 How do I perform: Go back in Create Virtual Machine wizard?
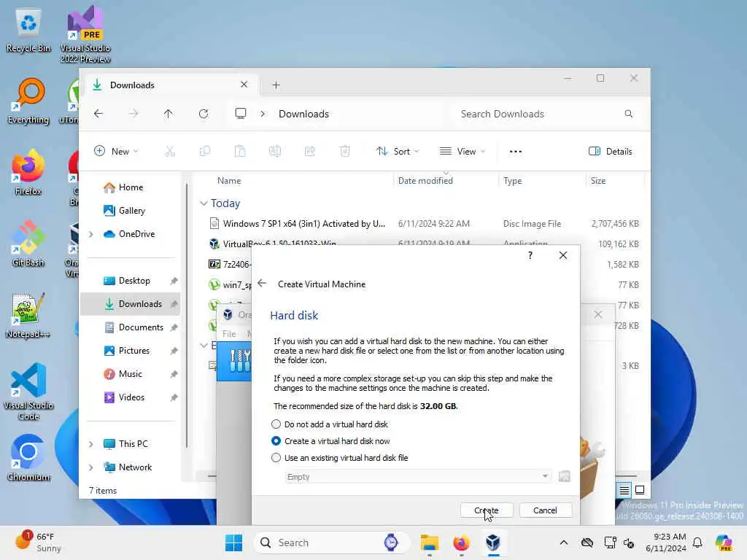tap(262, 284)
